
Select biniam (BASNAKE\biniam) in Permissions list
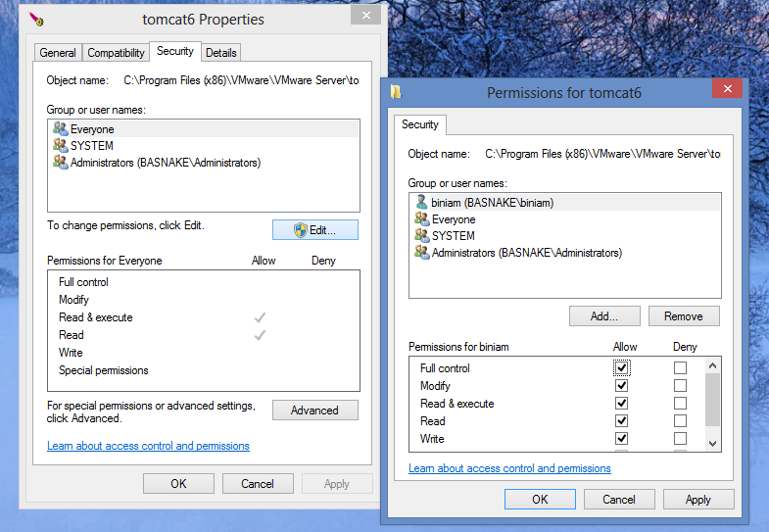click(565, 203)
